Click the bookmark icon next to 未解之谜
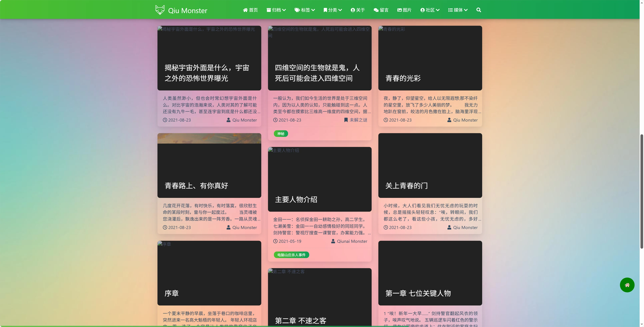Screen dimensions: 644x327 point(346,120)
